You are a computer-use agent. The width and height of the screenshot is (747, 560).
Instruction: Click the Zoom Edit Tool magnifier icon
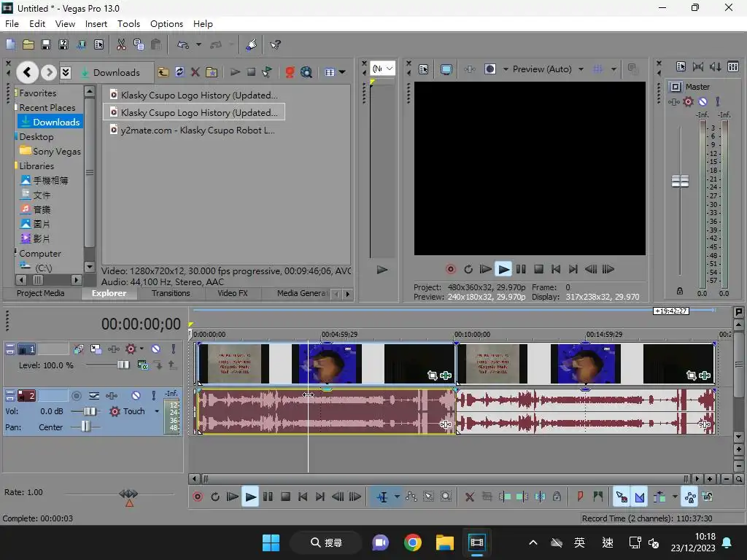point(446,497)
